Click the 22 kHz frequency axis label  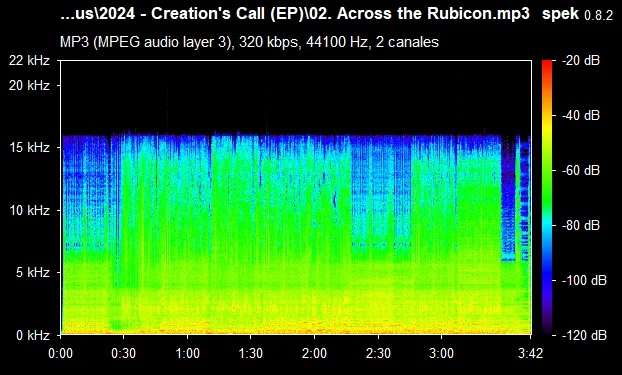pos(30,61)
